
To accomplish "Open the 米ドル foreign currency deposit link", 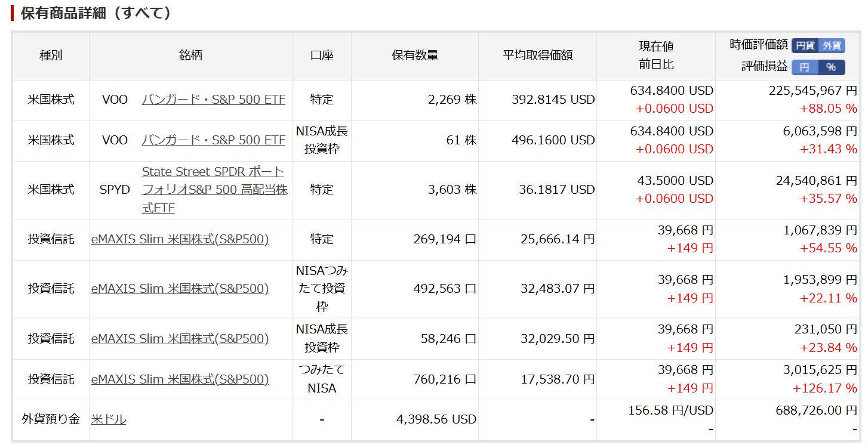I will pyautogui.click(x=109, y=419).
